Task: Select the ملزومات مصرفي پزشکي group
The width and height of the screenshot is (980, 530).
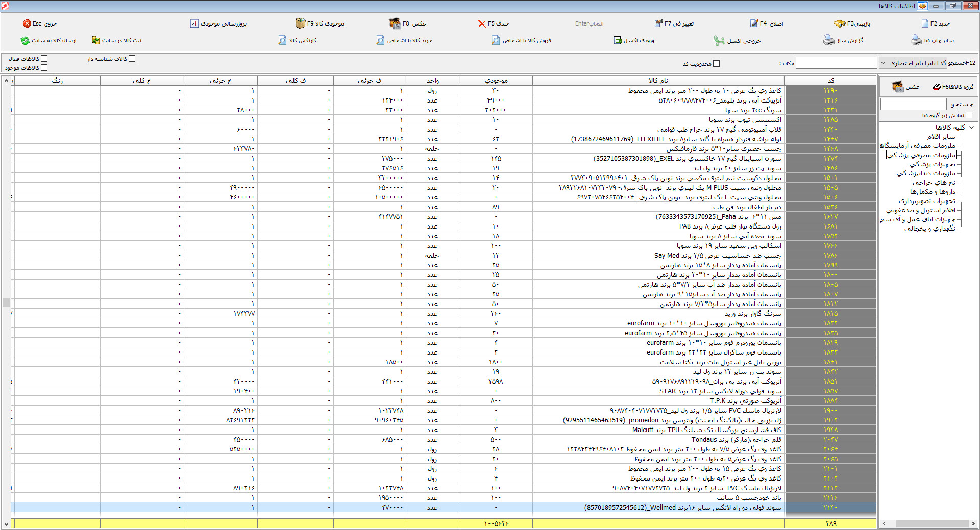Action: click(921, 155)
